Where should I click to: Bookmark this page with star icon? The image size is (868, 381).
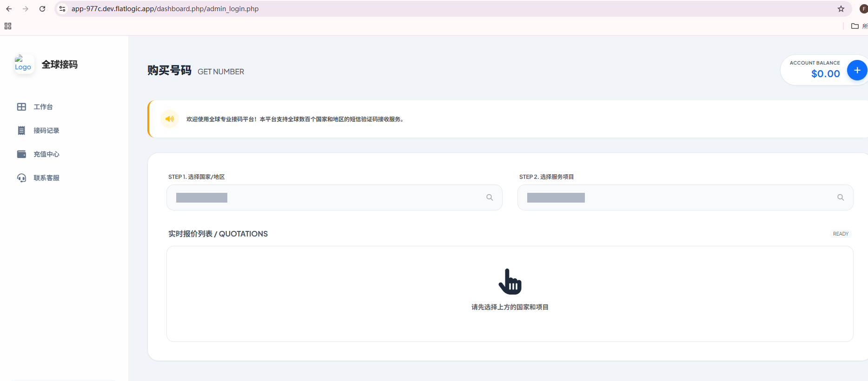point(841,9)
